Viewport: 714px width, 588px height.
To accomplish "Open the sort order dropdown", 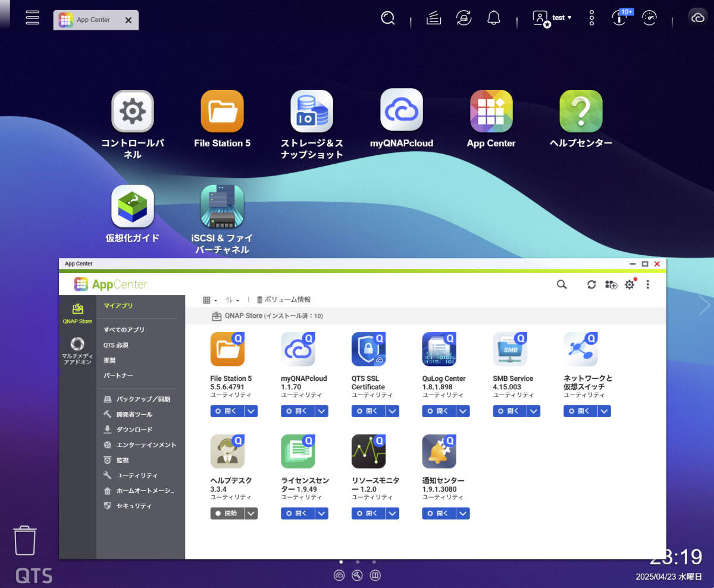I will click(x=233, y=300).
